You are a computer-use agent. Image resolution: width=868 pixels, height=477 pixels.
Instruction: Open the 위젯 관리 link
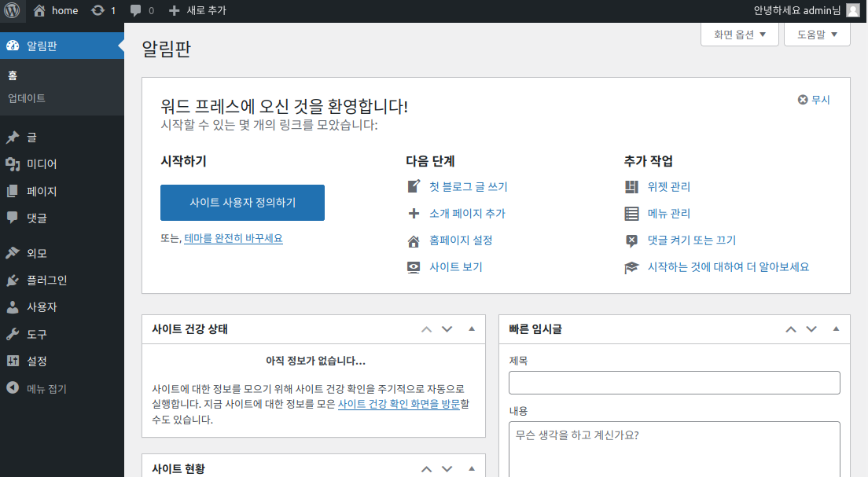tap(669, 187)
